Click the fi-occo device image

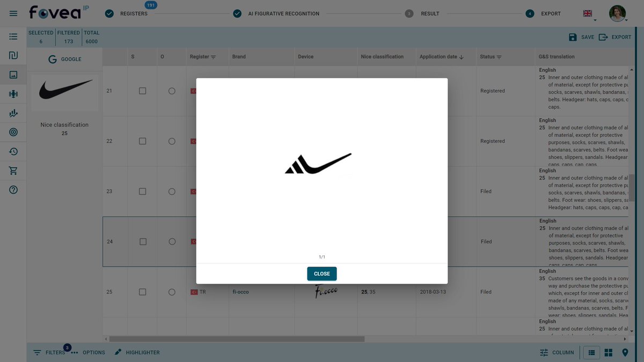pyautogui.click(x=326, y=292)
